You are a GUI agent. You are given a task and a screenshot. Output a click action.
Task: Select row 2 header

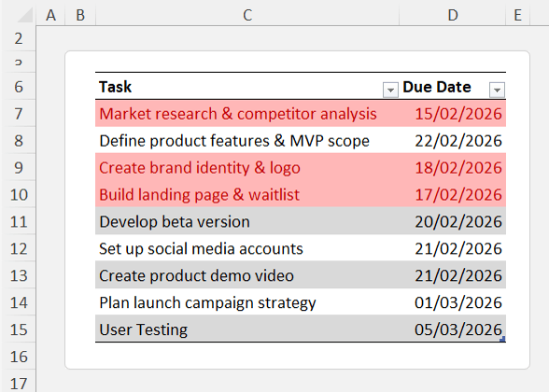(x=19, y=38)
